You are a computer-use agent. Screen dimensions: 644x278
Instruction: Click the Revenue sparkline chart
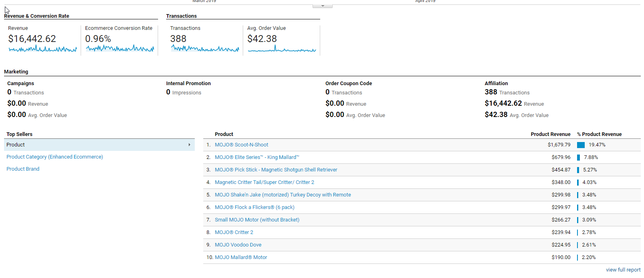43,49
